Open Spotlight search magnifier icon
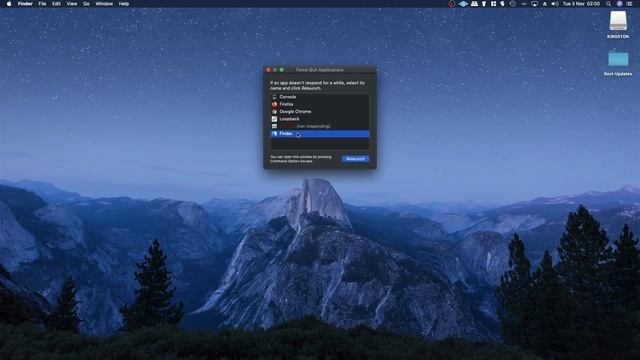 [x=609, y=4]
